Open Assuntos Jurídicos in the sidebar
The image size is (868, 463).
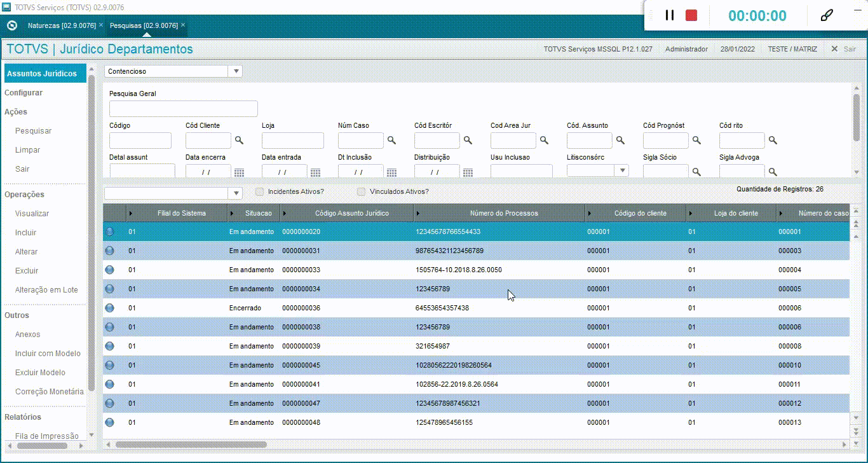click(42, 74)
